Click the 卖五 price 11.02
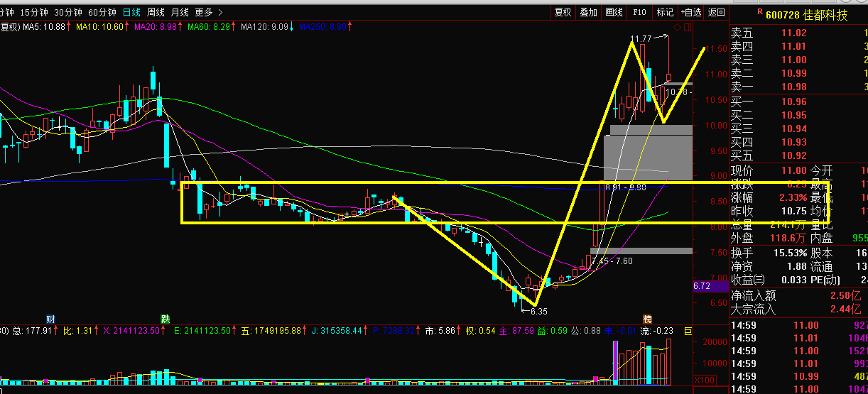868x394 pixels. 794,33
